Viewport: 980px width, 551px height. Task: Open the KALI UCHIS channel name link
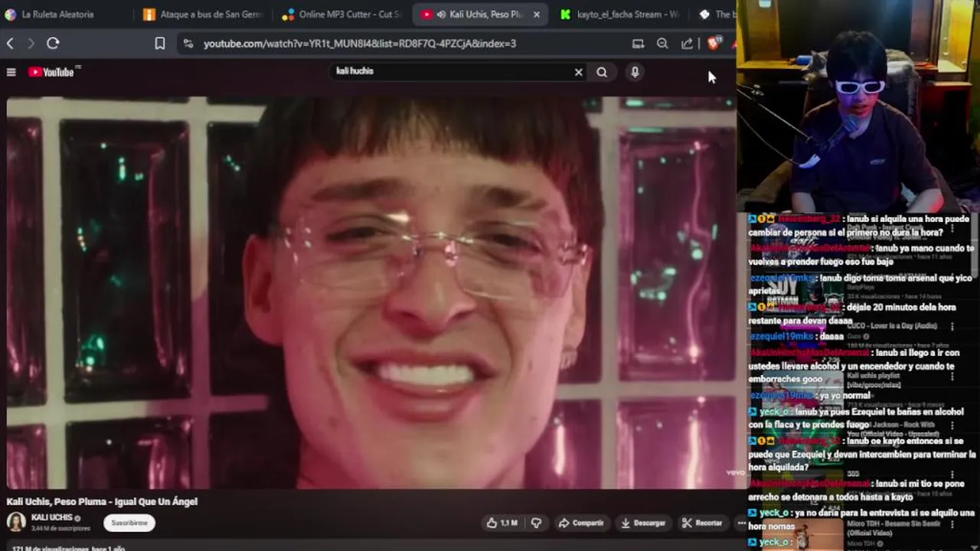51,517
